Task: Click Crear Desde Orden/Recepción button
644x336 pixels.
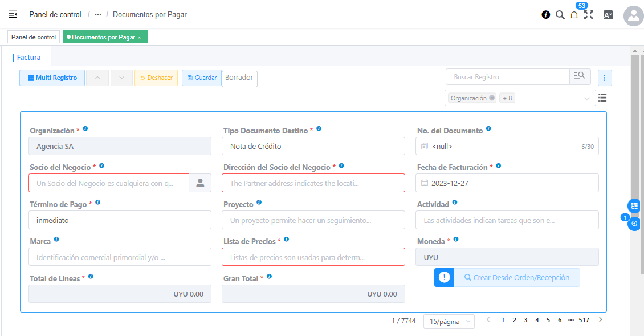Action: tap(516, 278)
